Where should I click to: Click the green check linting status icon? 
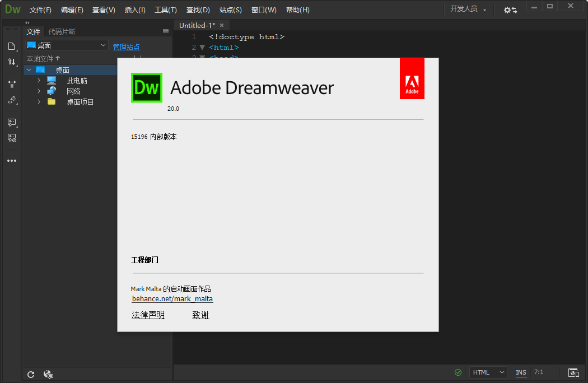coord(458,372)
